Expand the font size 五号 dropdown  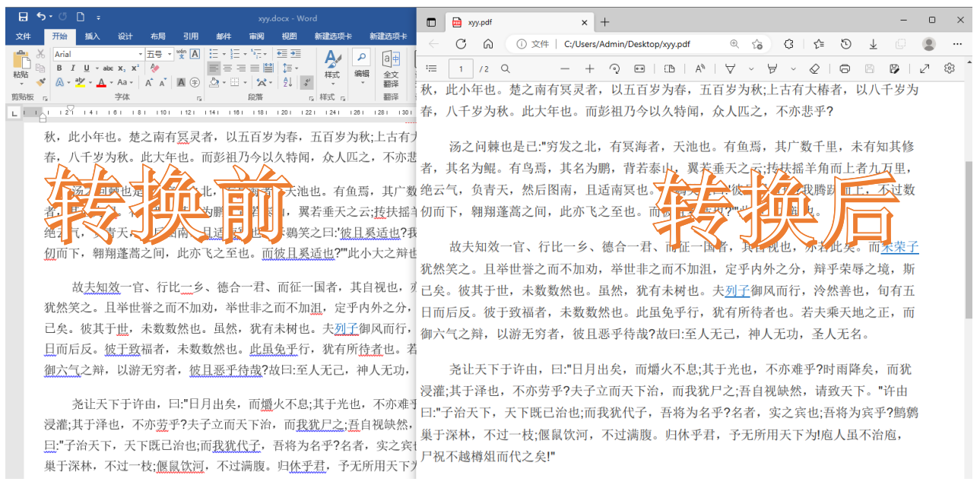[167, 54]
